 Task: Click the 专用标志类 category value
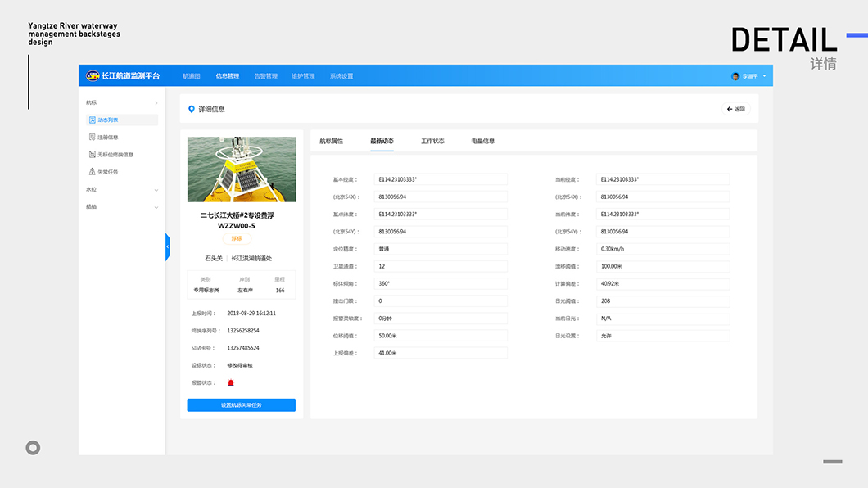[206, 291]
